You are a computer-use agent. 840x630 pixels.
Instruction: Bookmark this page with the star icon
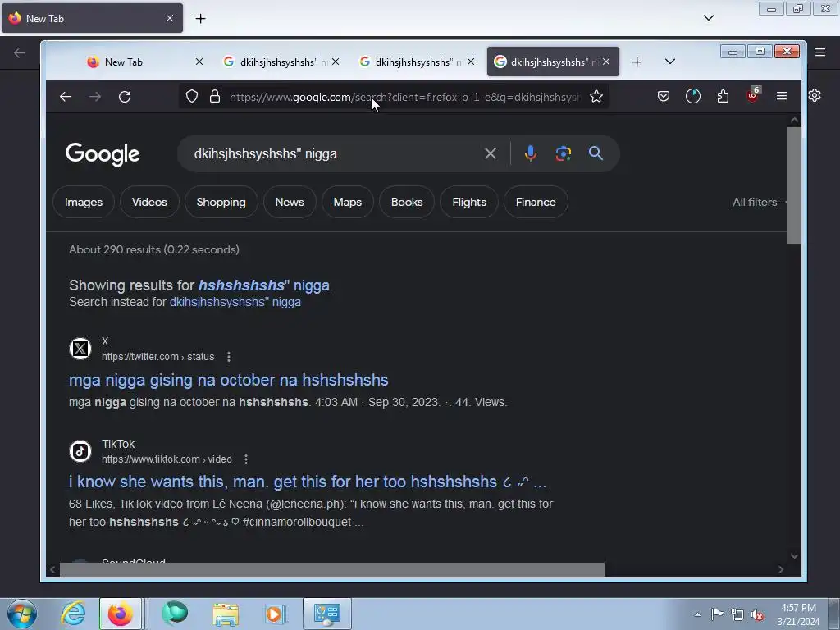596,97
